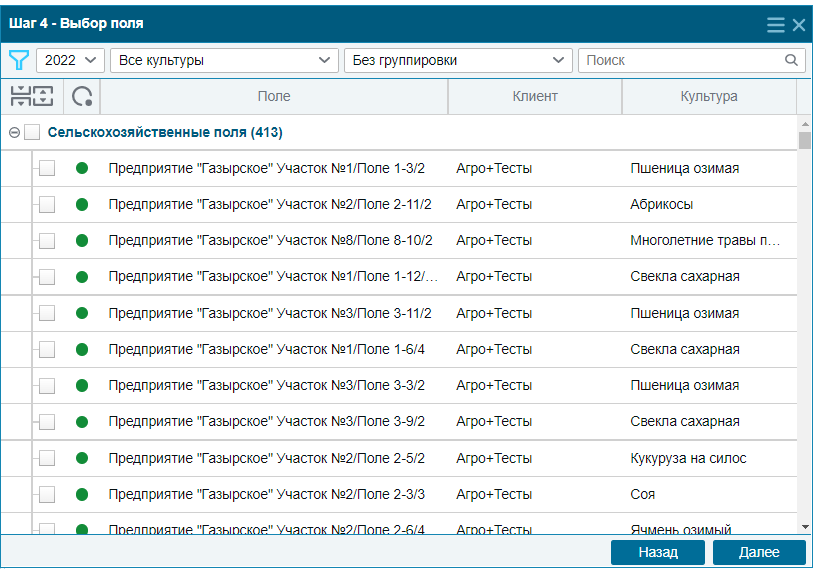Open the filter funnel icon
The image size is (814, 569).
(19, 60)
